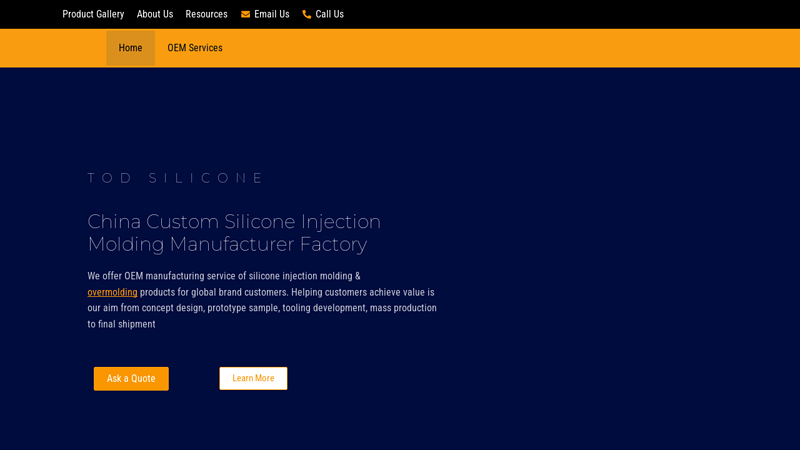Viewport: 800px width, 450px height.
Task: Click the 'to final shipment' paragraph ending
Action: click(x=121, y=324)
